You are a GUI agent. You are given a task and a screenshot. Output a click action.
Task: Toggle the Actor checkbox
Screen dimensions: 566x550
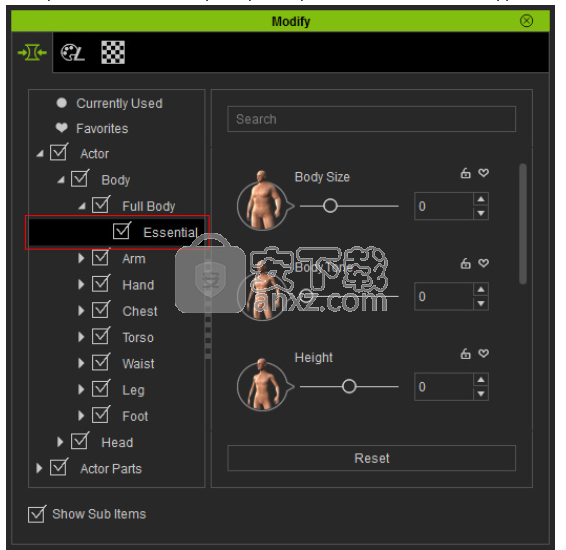pyautogui.click(x=59, y=152)
